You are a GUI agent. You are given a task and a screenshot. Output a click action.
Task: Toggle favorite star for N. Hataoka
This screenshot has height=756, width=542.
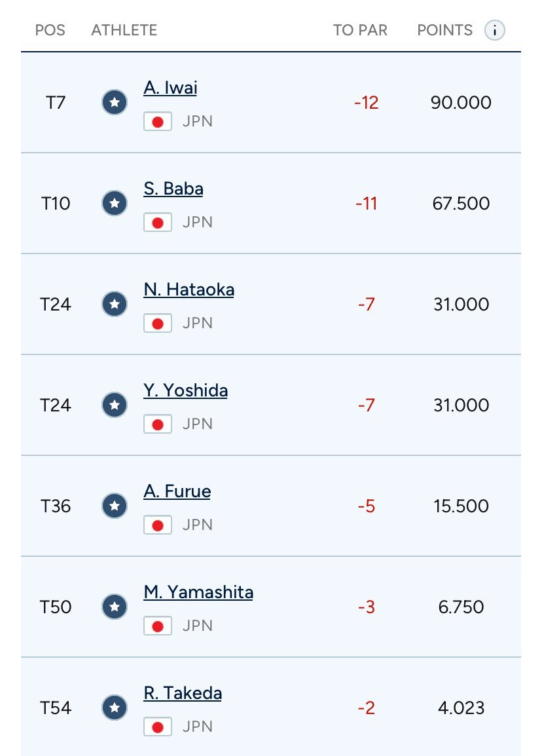click(x=115, y=304)
